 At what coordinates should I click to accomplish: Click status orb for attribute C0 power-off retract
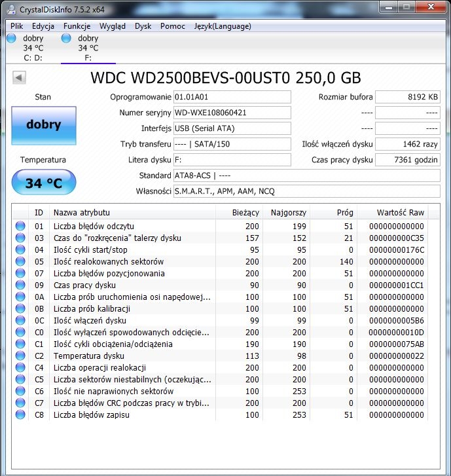tap(20, 332)
